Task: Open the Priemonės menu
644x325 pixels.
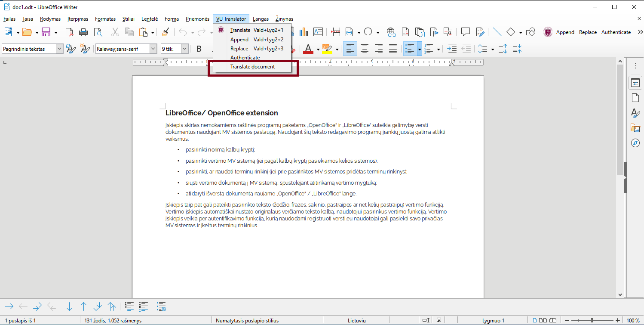Action: [198, 19]
